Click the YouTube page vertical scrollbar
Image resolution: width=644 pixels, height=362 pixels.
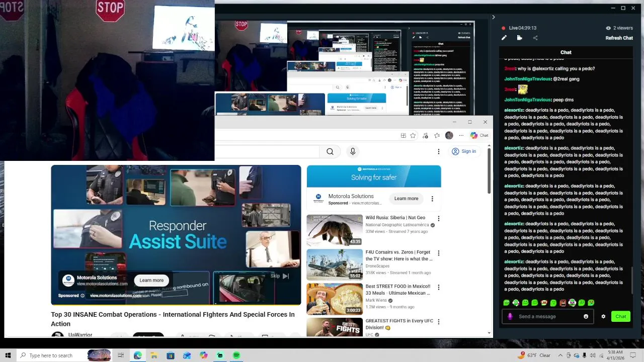[x=489, y=171]
